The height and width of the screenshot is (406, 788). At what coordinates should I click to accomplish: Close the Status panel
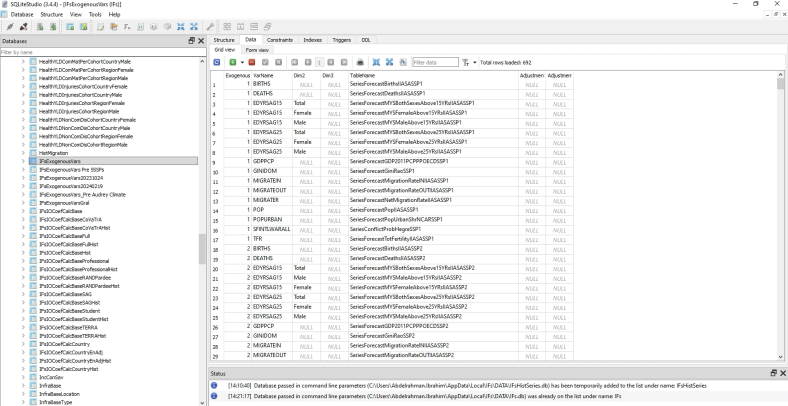[x=782, y=372]
